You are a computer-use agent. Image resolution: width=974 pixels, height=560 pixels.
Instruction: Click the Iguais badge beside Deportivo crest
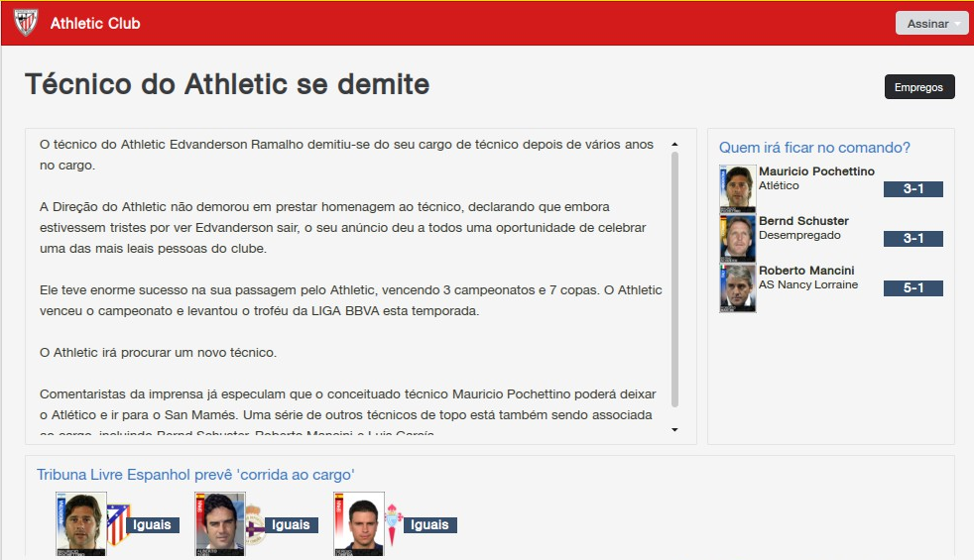[x=292, y=525]
